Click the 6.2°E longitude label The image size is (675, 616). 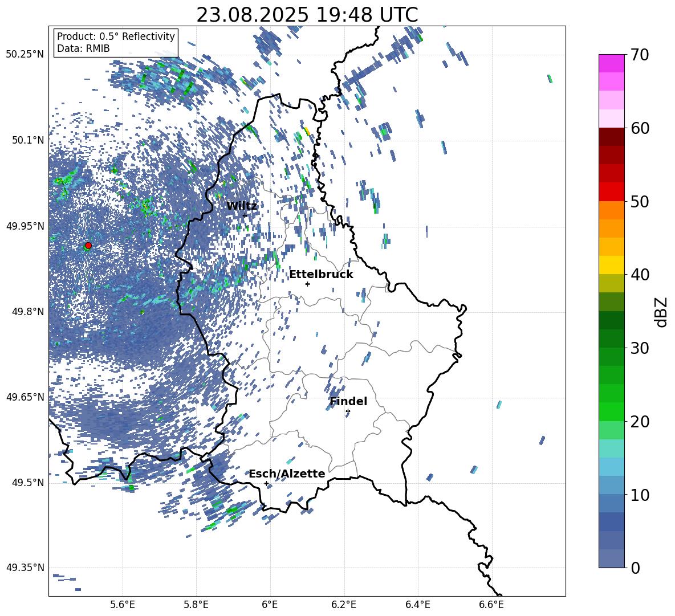pyautogui.click(x=344, y=605)
